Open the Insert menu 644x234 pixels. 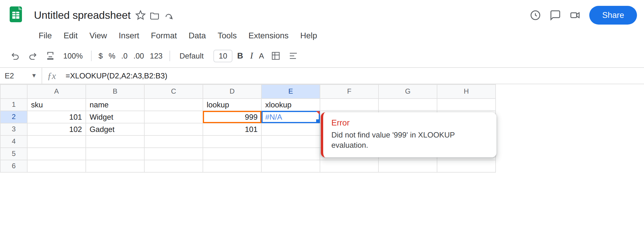click(129, 36)
